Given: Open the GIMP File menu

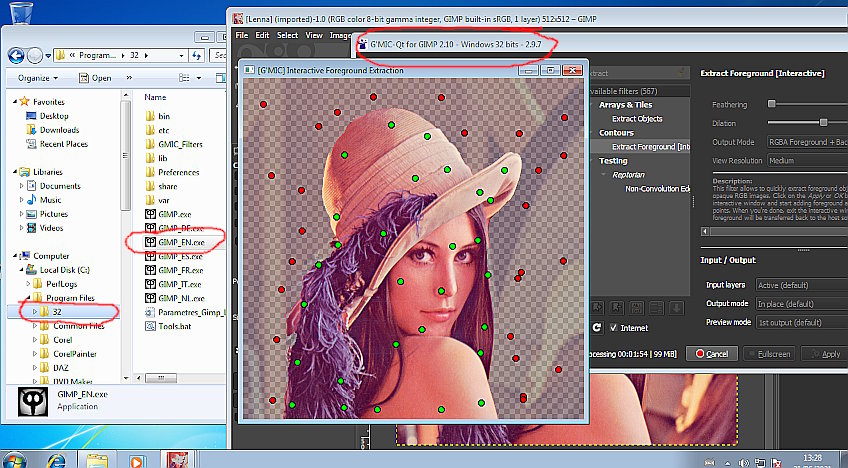Looking at the screenshot, I should [x=242, y=35].
